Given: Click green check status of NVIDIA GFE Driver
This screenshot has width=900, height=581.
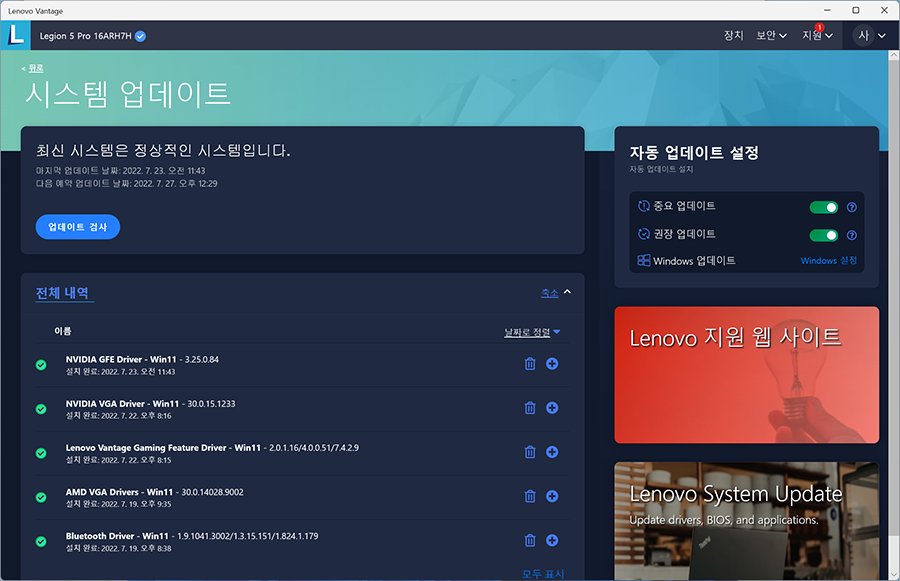Looking at the screenshot, I should point(41,365).
